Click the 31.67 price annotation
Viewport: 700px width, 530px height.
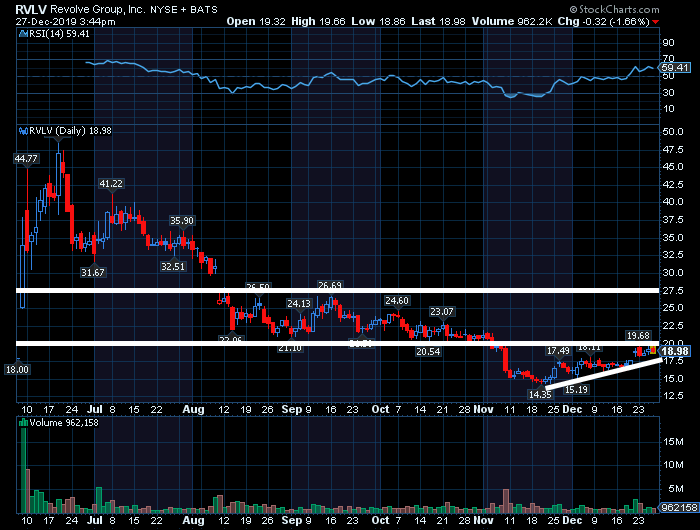tap(93, 272)
